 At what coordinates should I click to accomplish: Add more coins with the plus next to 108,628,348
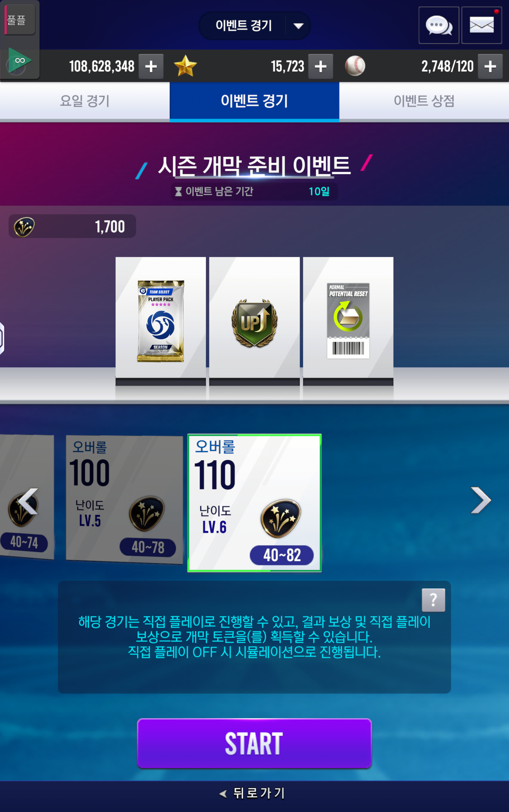point(151,66)
